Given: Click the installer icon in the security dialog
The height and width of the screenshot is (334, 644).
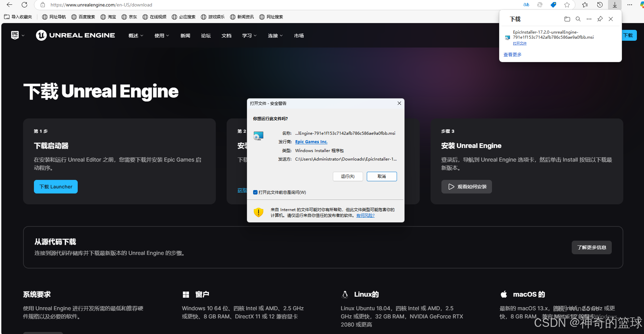Looking at the screenshot, I should pyautogui.click(x=259, y=136).
